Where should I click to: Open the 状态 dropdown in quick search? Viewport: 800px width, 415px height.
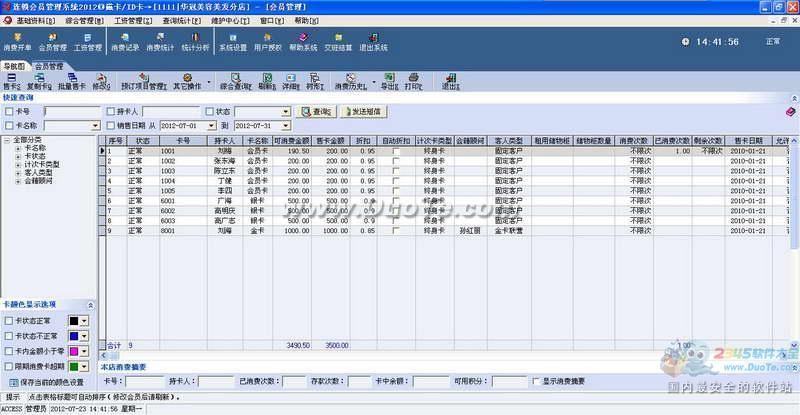coord(286,112)
